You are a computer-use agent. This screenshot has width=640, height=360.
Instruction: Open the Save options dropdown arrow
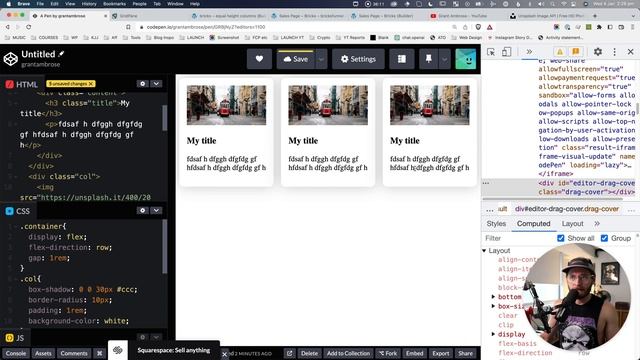click(x=321, y=59)
